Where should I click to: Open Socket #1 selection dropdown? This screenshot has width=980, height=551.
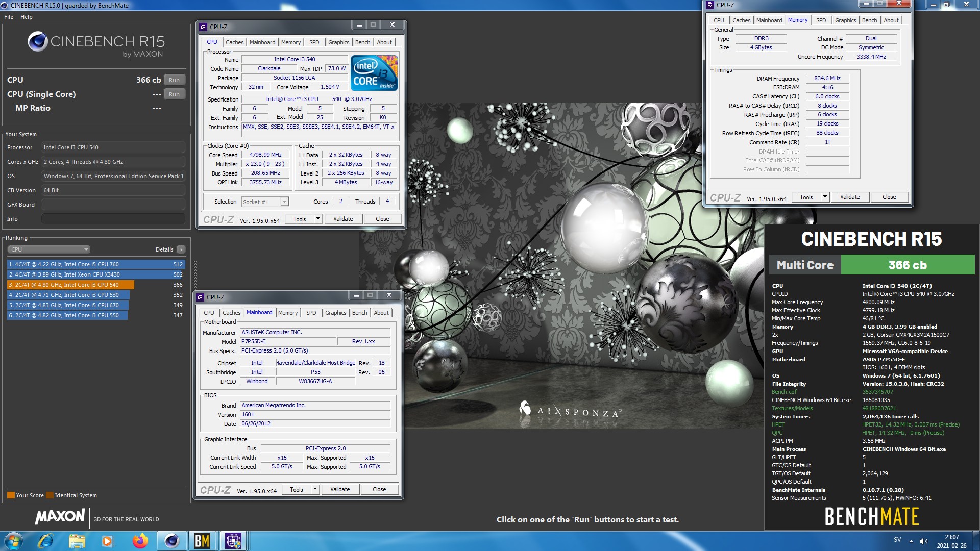265,202
